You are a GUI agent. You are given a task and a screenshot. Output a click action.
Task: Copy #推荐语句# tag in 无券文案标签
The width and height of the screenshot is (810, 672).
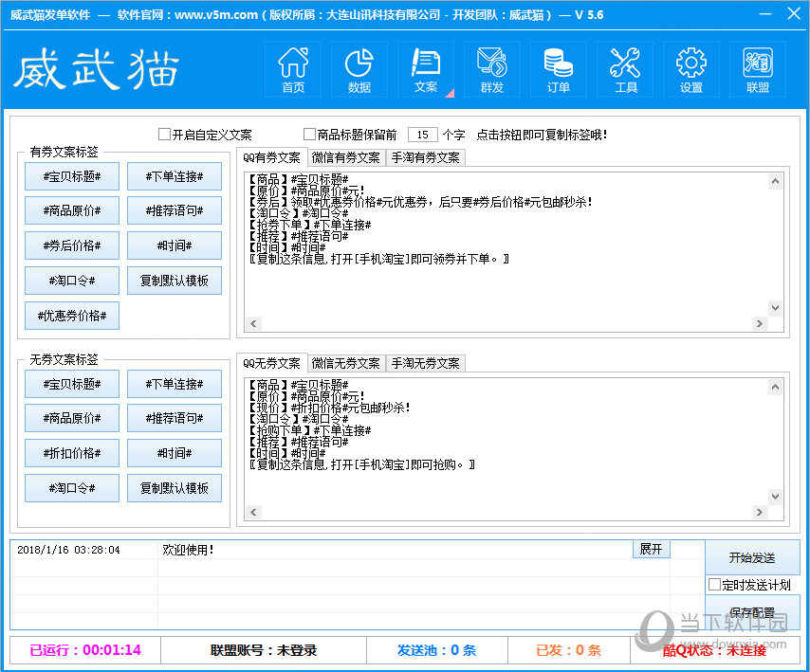[175, 418]
